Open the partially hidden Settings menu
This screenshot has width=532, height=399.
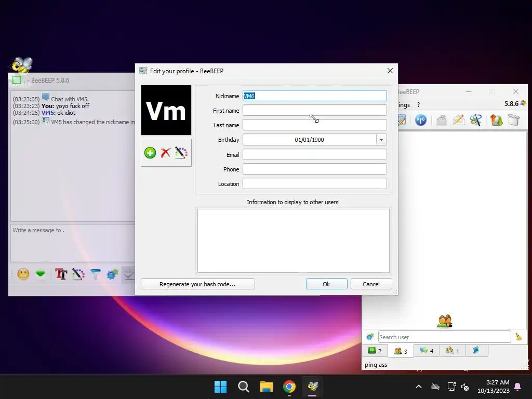tap(404, 105)
